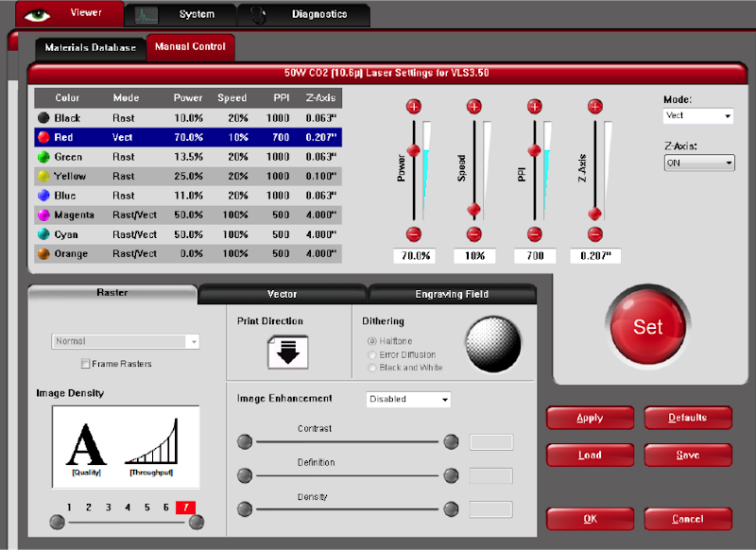Select the Green color ball

(43, 157)
